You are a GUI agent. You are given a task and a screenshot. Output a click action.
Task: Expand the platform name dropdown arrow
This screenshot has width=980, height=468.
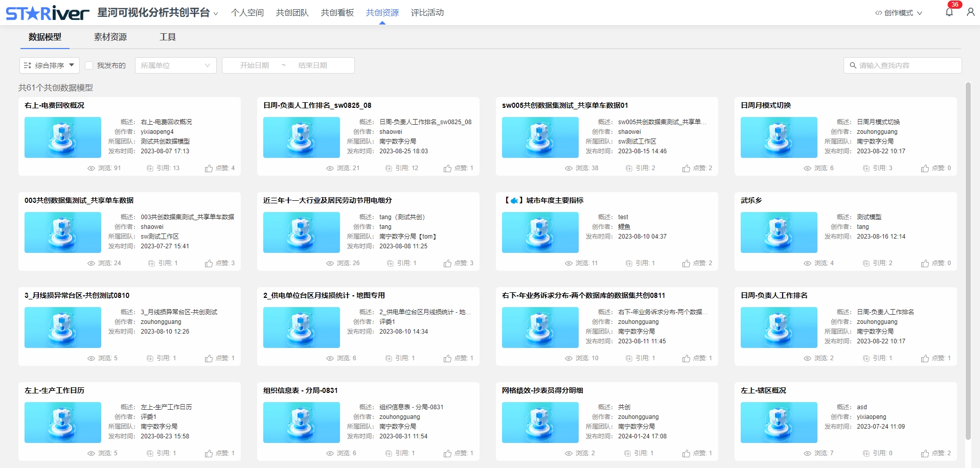[216, 14]
